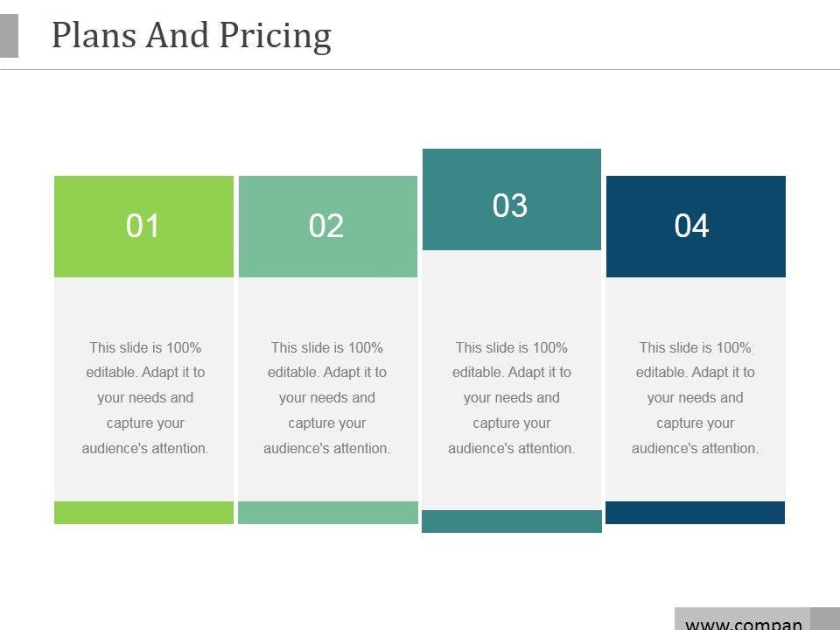840x630 pixels.
Task: Select the navy blue 04 header box
Action: [x=695, y=226]
